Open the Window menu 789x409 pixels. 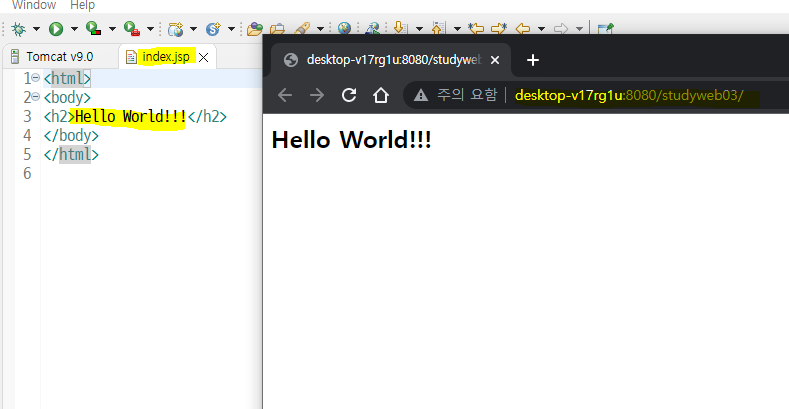34,5
